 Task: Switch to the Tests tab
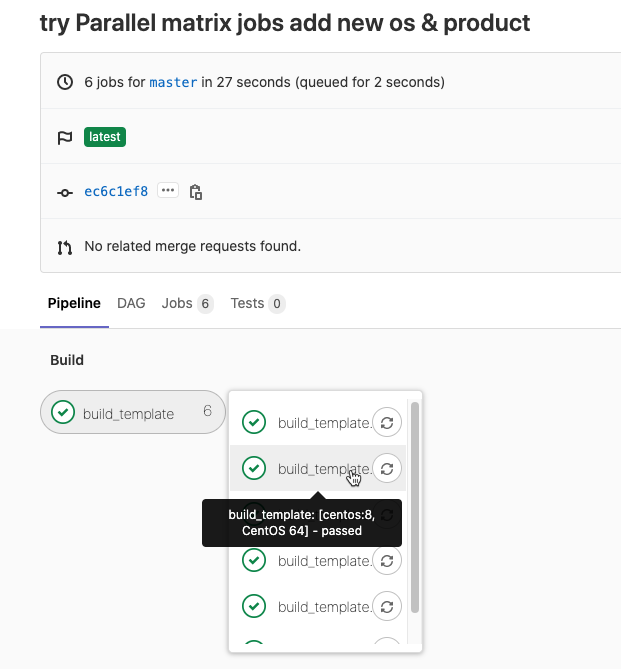click(x=257, y=303)
